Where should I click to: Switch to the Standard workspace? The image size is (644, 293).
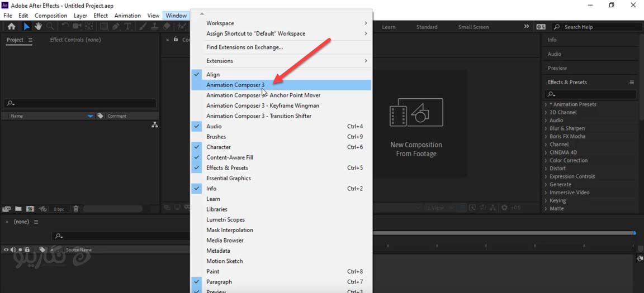pos(427,27)
